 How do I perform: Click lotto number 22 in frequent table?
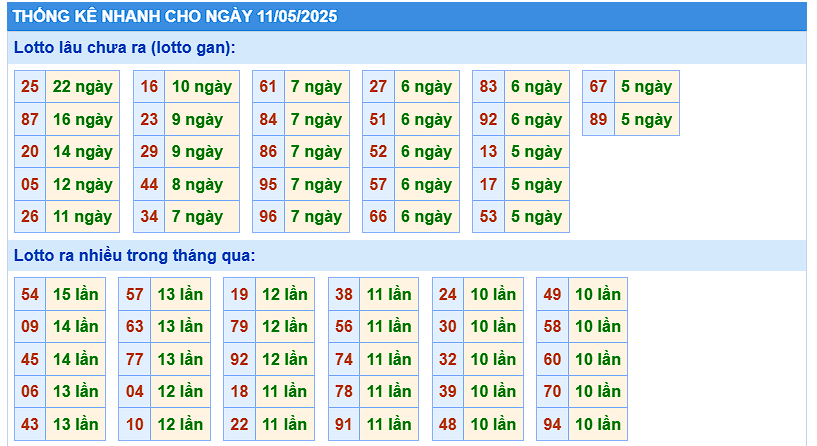coord(239,424)
